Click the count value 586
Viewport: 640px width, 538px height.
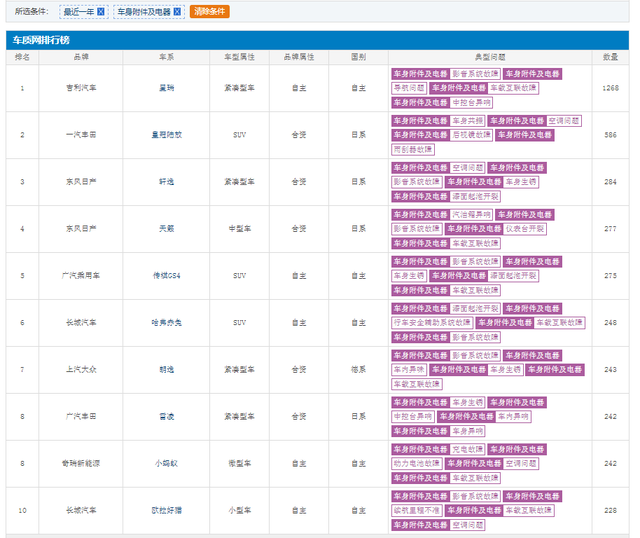click(611, 135)
